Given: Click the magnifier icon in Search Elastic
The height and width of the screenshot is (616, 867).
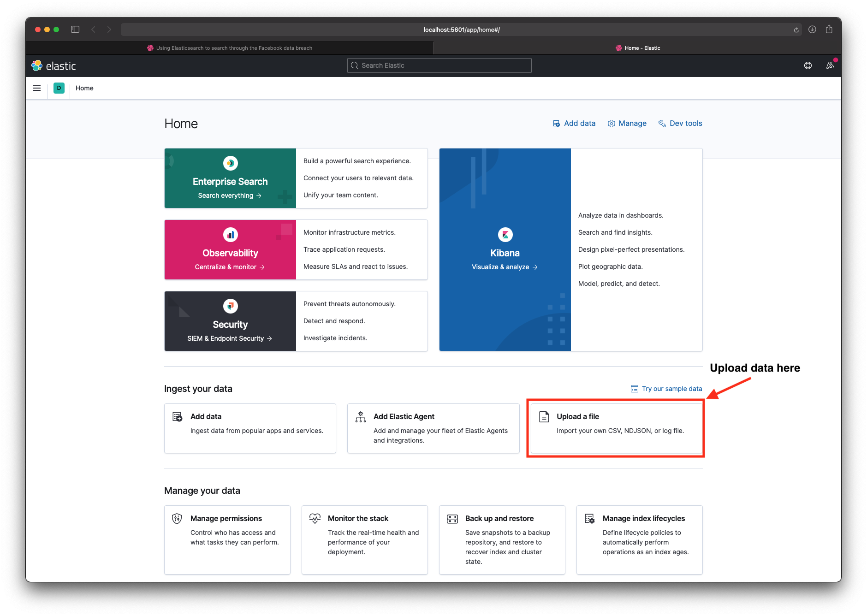Looking at the screenshot, I should tap(355, 65).
